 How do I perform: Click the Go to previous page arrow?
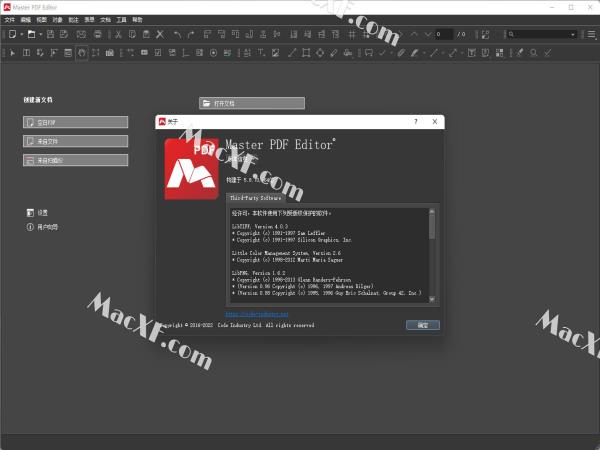[x=414, y=34]
